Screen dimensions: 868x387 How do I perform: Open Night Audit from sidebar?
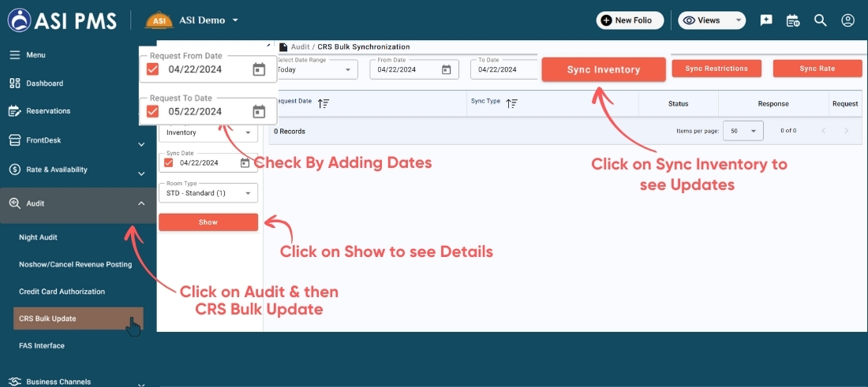coord(38,237)
